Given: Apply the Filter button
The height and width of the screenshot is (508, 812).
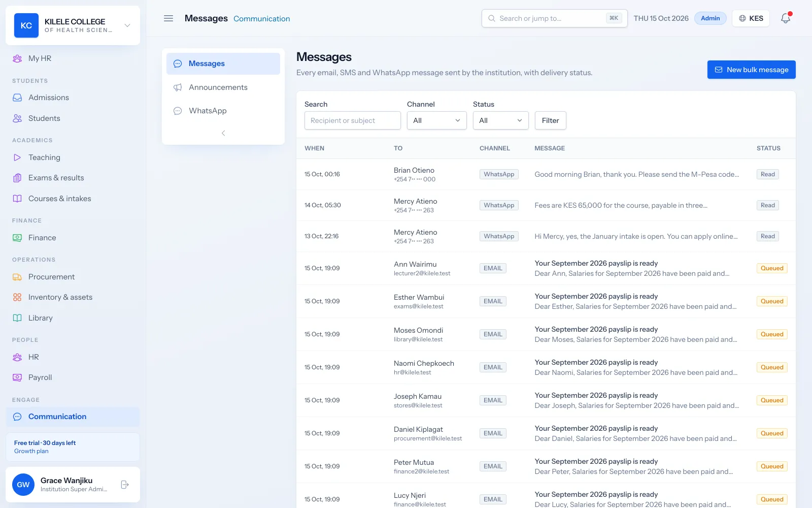Looking at the screenshot, I should [550, 120].
